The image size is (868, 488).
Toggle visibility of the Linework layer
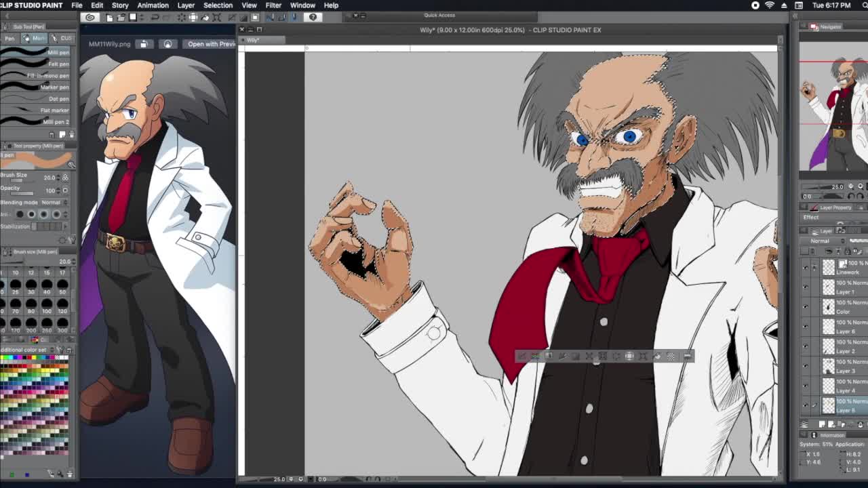click(x=806, y=268)
